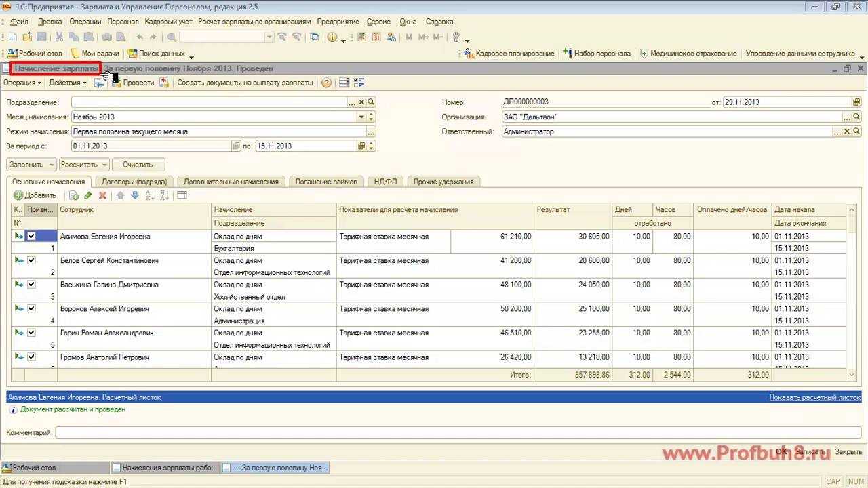Click the red X delete row icon
868x488 pixels.
pyautogui.click(x=102, y=195)
